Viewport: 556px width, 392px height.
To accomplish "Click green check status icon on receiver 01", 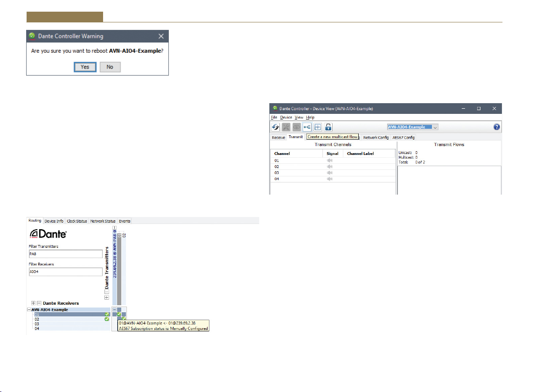I will pos(107,315).
